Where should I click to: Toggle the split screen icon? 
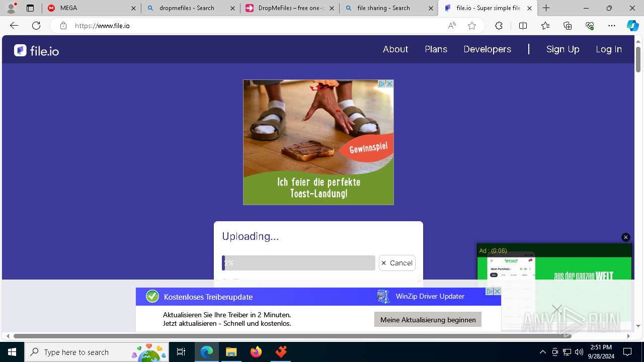tap(523, 26)
